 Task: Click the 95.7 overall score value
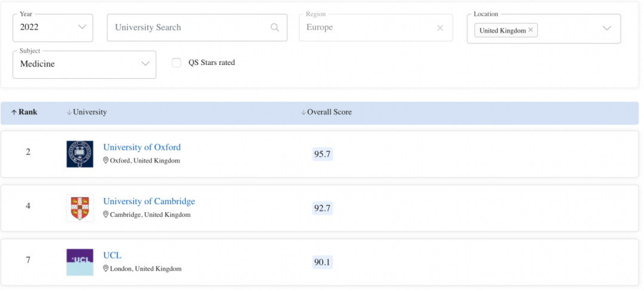(x=323, y=154)
